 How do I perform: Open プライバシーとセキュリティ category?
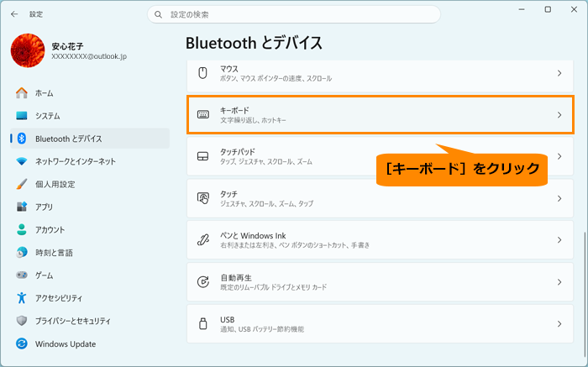click(90, 321)
